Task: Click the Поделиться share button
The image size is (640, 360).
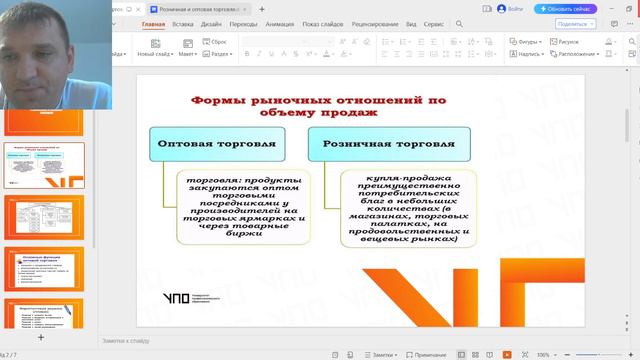Action: point(576,24)
